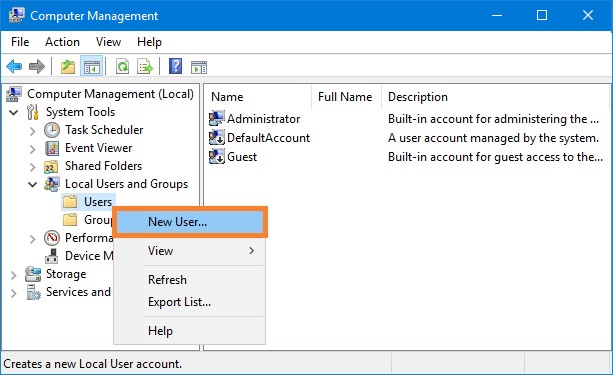Select Computer Management (Local) label
The height and width of the screenshot is (375, 613).
tap(110, 94)
